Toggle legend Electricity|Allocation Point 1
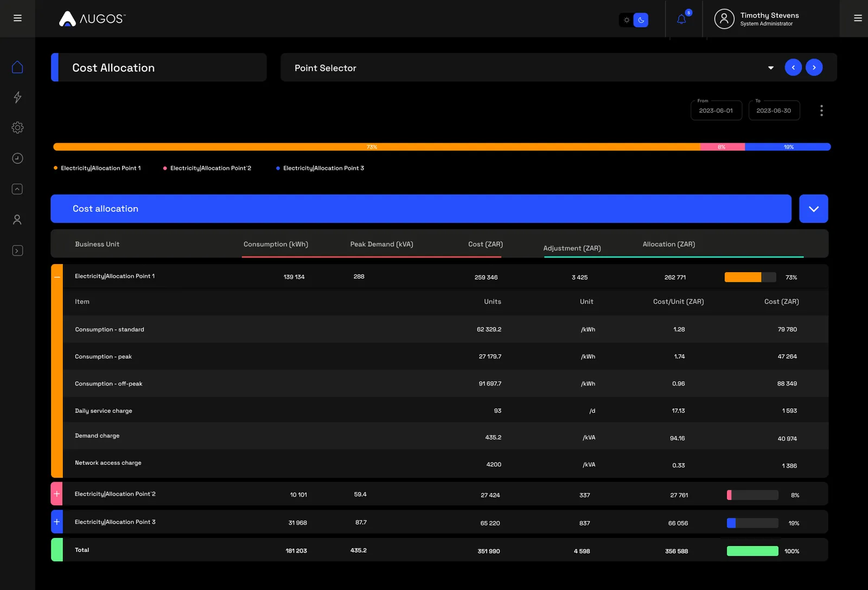 97,168
